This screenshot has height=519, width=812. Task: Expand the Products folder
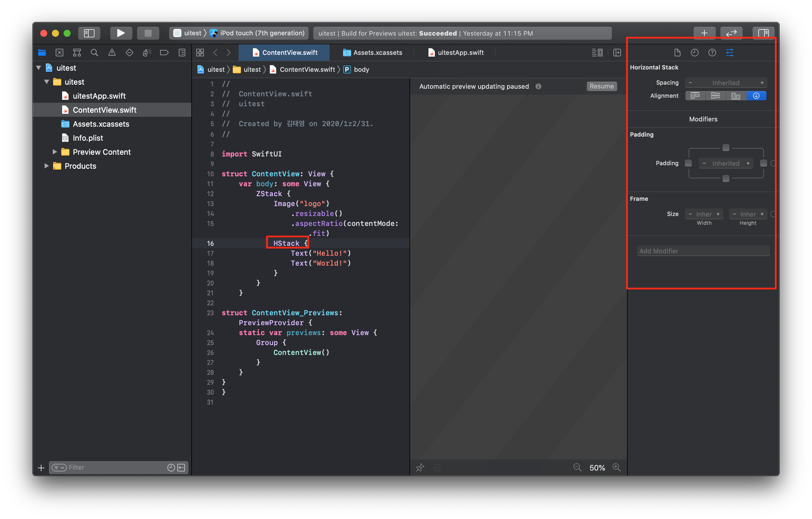tap(47, 166)
